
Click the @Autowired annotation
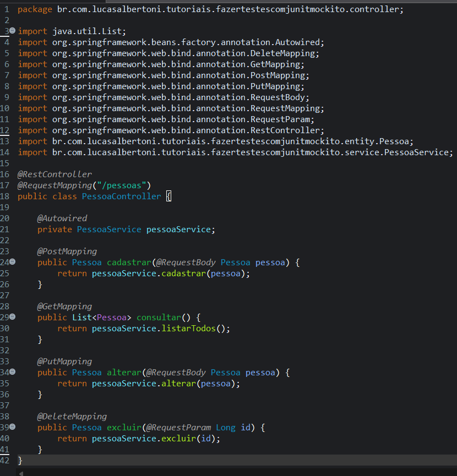tap(62, 218)
